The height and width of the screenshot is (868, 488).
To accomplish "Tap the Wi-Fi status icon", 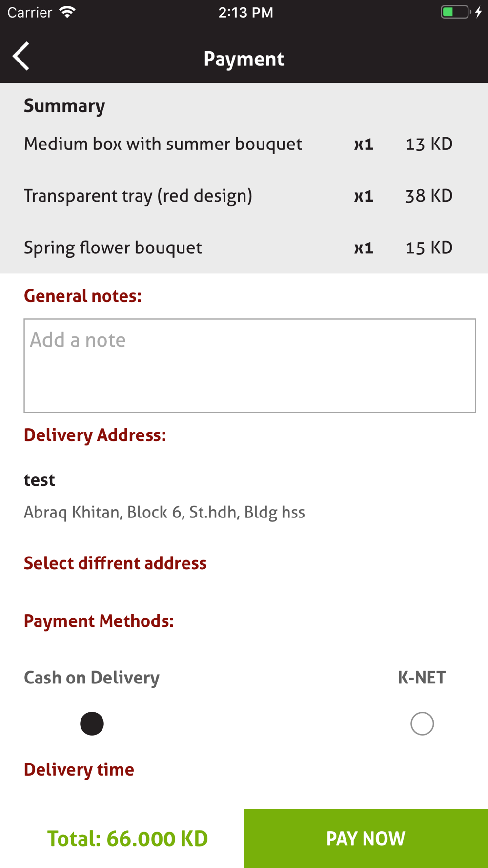I will tap(67, 12).
